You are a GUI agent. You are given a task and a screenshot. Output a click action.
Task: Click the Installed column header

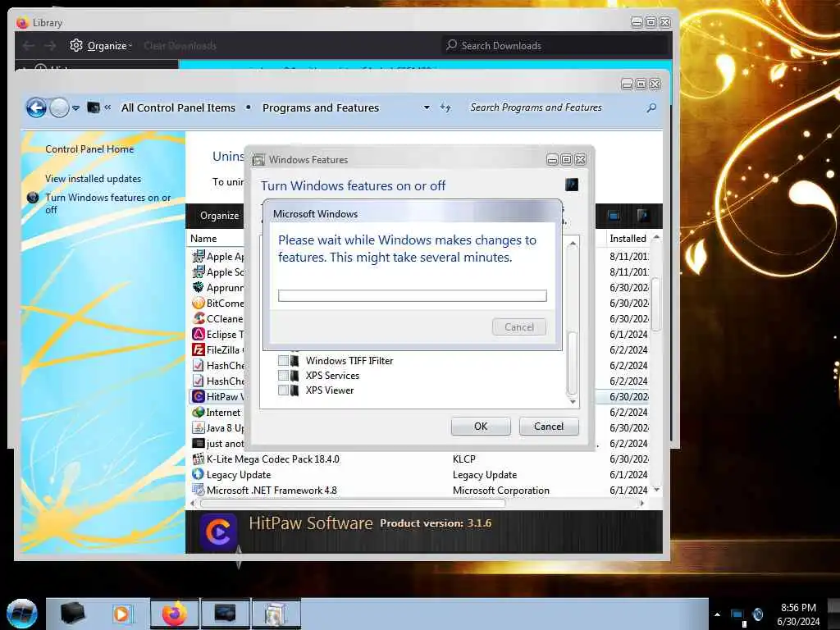point(628,239)
